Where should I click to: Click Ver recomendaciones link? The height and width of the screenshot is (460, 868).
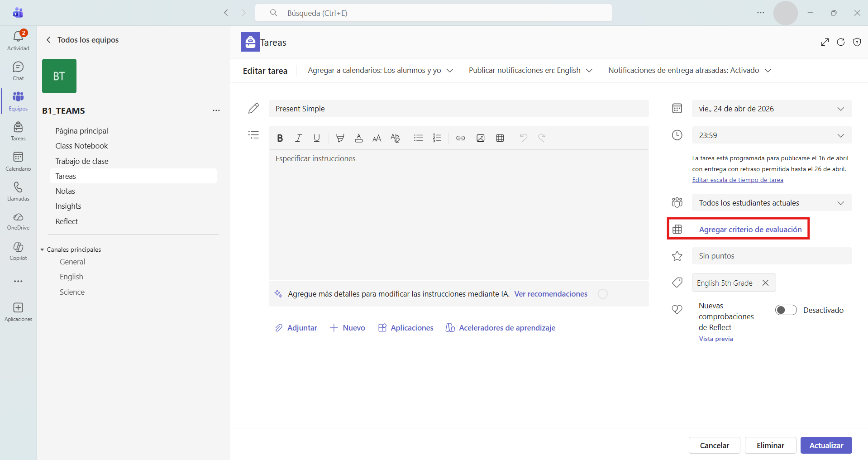click(x=551, y=294)
